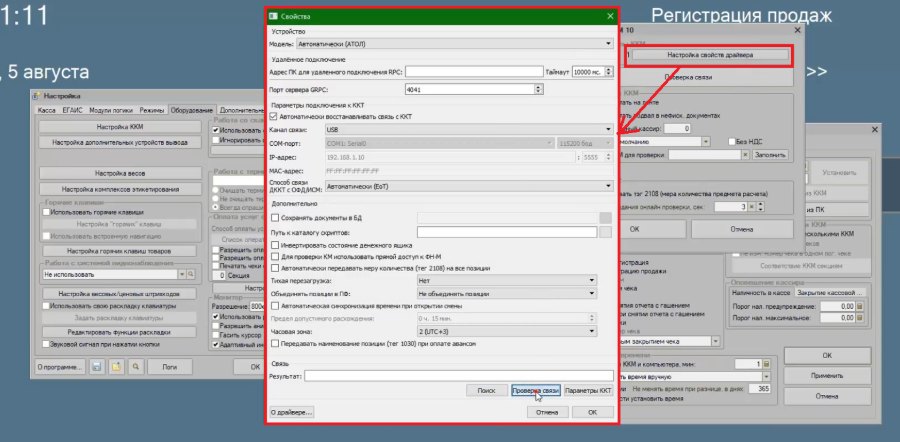The image size is (900, 442).
Task: Click Настройка горячих клавиш товаров
Action: coord(118,251)
